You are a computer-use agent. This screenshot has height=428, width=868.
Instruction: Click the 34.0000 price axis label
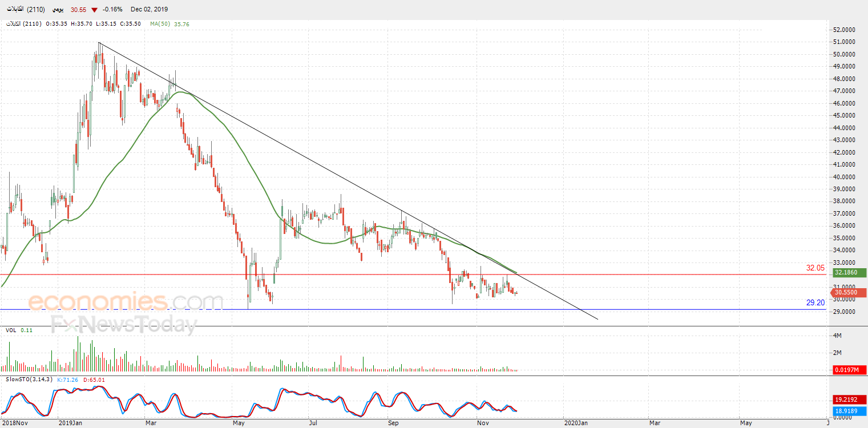coord(845,251)
